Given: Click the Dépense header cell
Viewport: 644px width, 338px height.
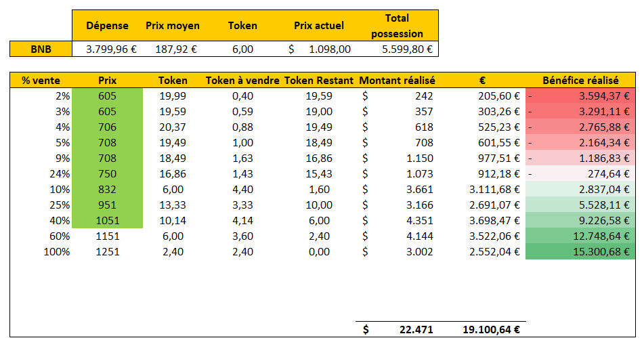Looking at the screenshot, I should tap(107, 26).
